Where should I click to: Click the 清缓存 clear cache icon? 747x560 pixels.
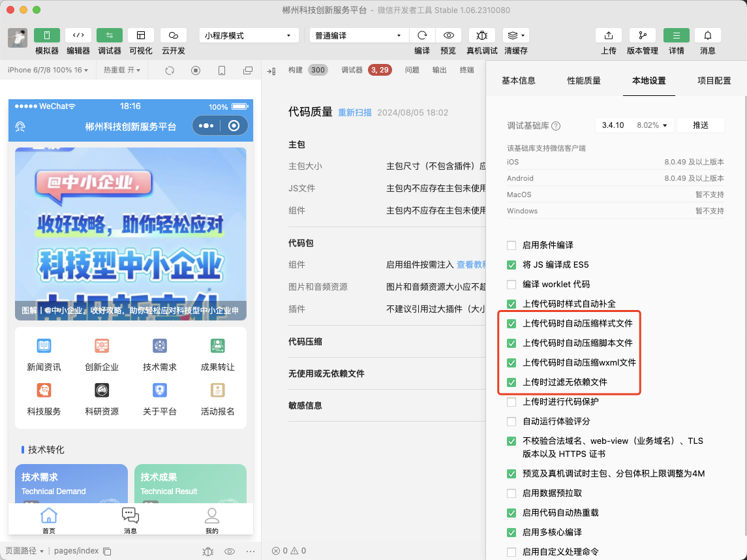pos(513,35)
